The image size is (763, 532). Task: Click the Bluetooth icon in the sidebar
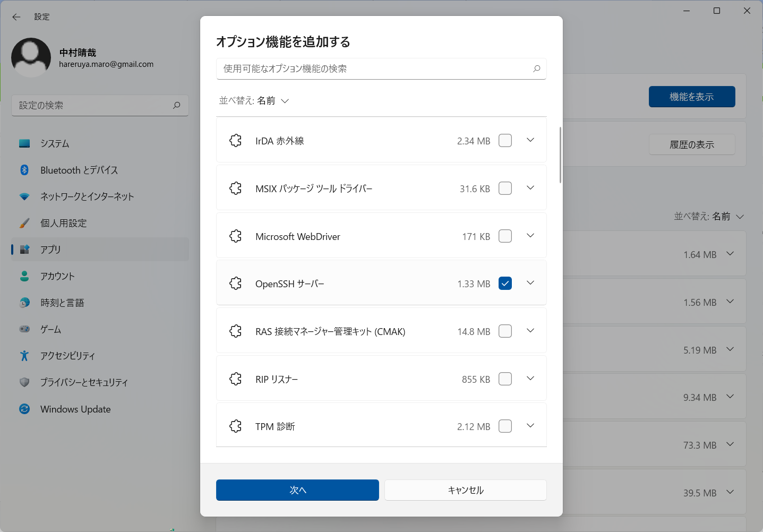(24, 170)
